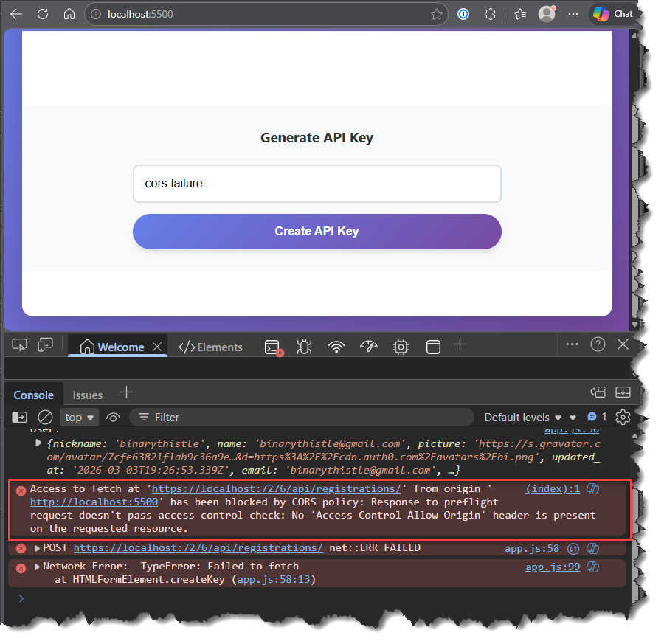Open console settings gear icon

[623, 417]
